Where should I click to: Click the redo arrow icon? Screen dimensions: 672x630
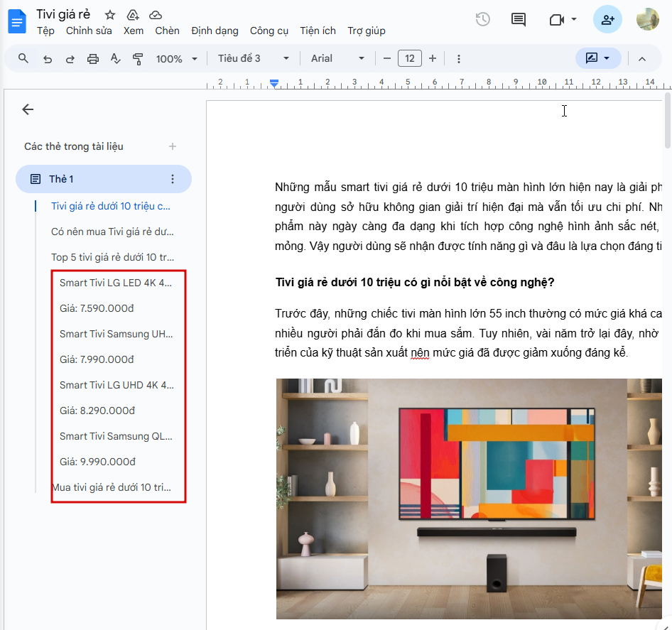point(70,59)
